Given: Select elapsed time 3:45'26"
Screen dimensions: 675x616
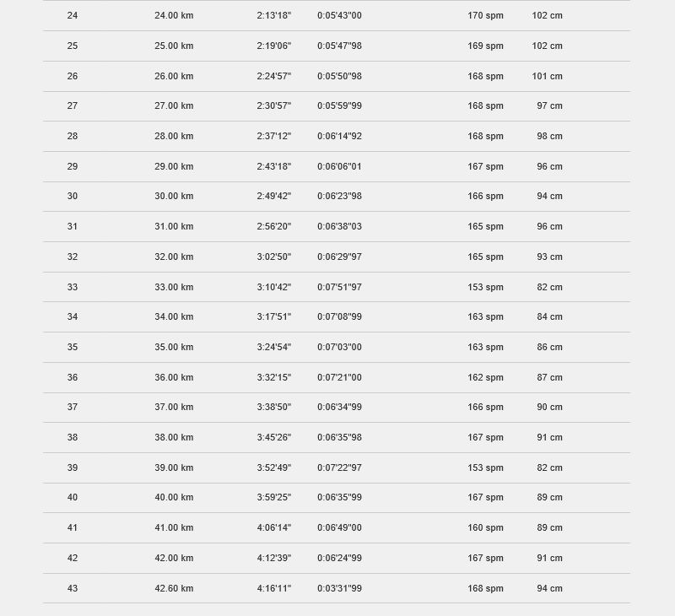Looking at the screenshot, I should pyautogui.click(x=273, y=437).
